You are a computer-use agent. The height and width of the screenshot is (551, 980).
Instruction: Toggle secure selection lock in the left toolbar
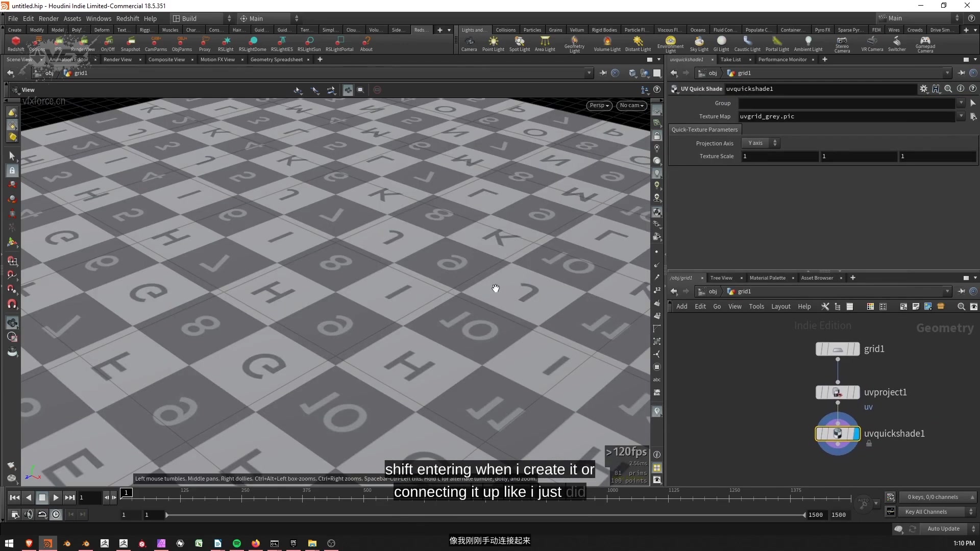[x=12, y=171]
